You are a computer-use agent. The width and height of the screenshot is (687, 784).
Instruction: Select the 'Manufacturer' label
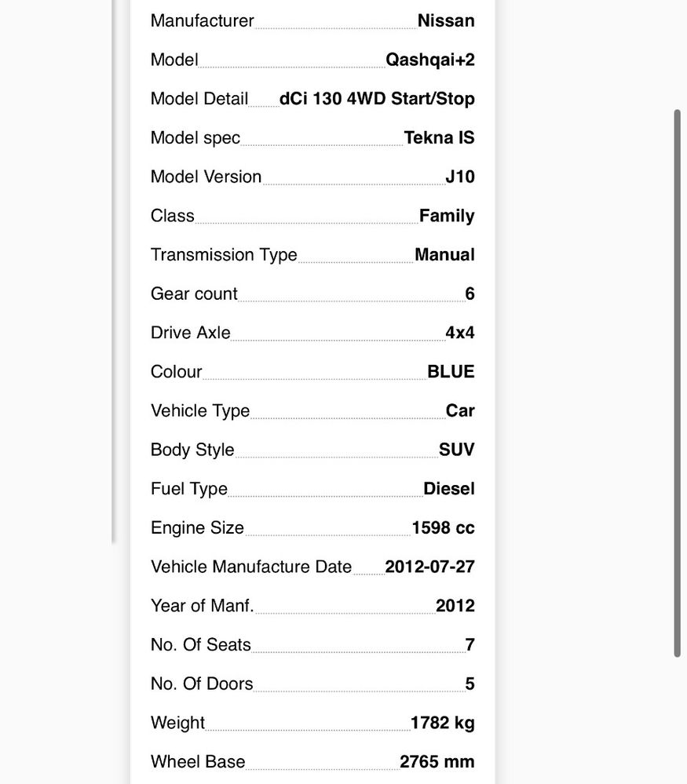coord(202,20)
